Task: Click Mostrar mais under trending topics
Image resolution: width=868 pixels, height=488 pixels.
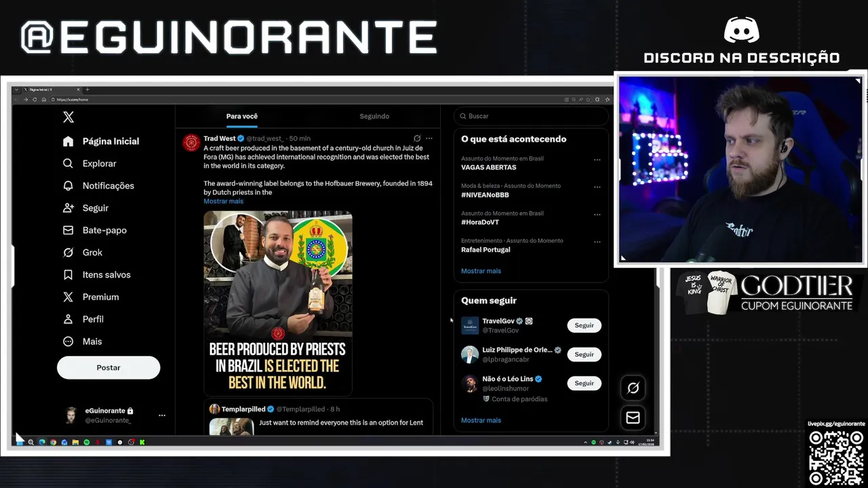Action: (481, 271)
